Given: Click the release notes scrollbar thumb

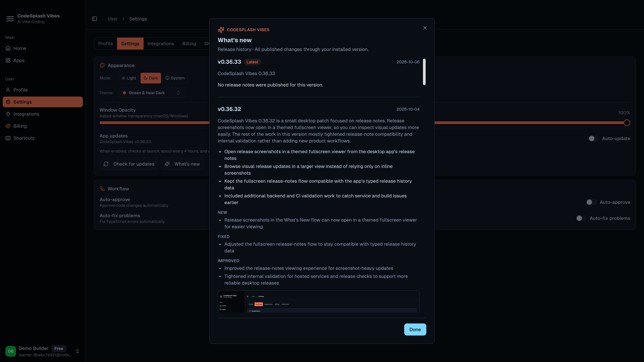Looking at the screenshot, I should (x=424, y=72).
